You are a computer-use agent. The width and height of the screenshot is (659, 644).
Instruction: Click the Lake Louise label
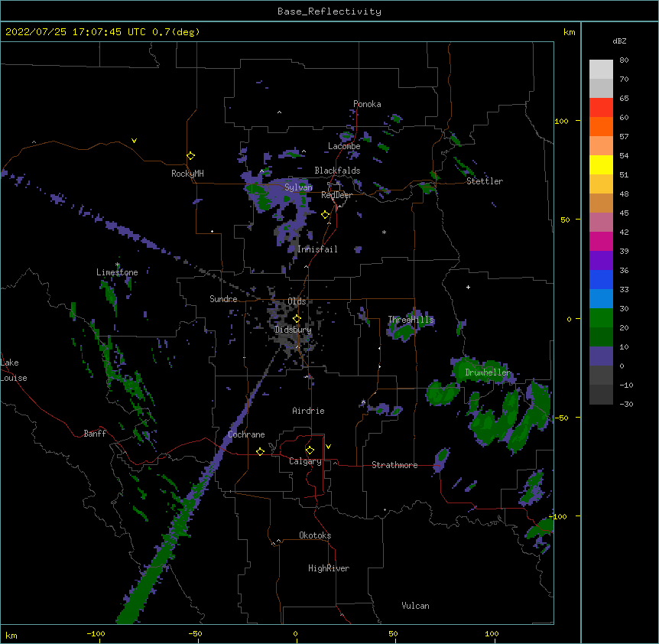click(x=14, y=370)
